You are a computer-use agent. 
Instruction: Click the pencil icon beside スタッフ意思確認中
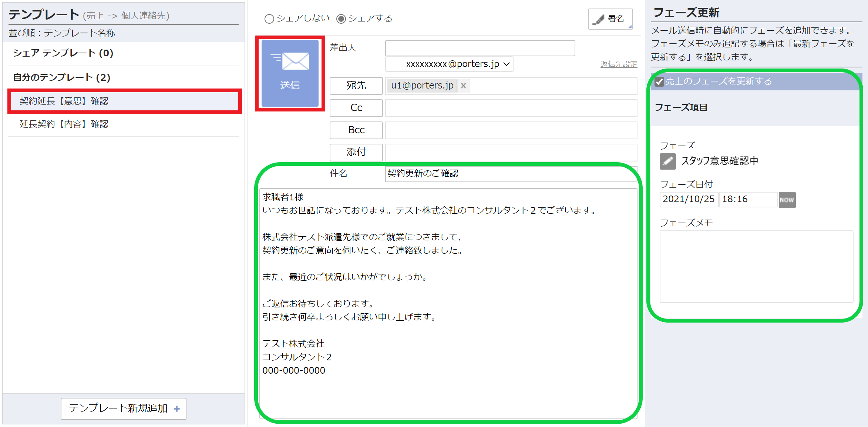coord(667,161)
